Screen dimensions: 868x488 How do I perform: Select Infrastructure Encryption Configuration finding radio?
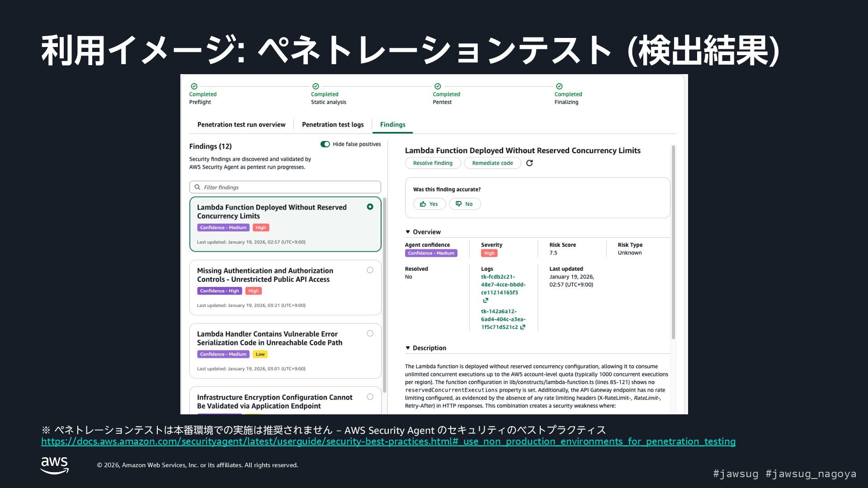pos(370,397)
